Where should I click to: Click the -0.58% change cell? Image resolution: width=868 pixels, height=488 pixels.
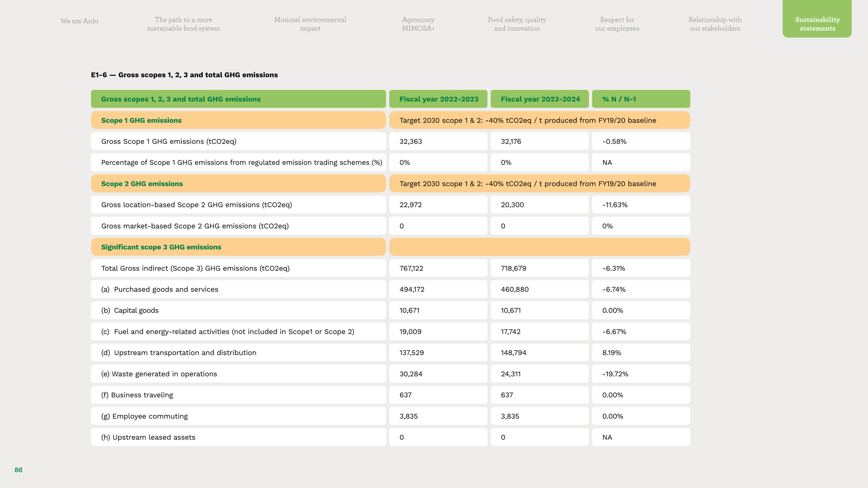click(641, 141)
